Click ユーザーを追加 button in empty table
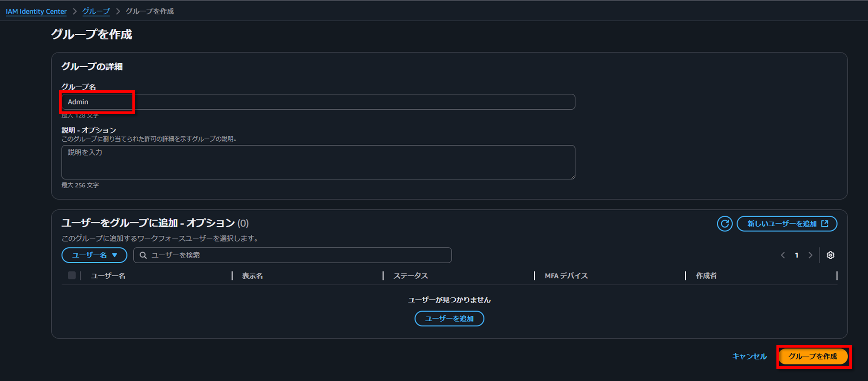The image size is (868, 381). (449, 319)
